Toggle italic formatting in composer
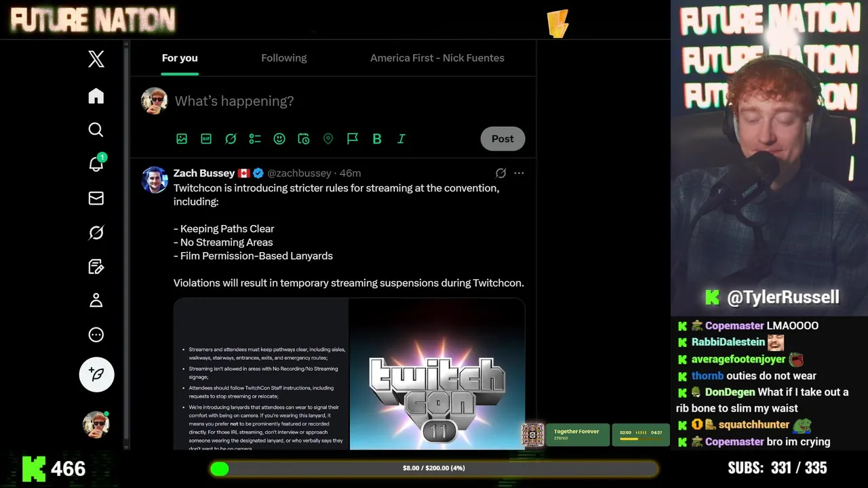Screen dimensions: 868x488 (x=401, y=139)
